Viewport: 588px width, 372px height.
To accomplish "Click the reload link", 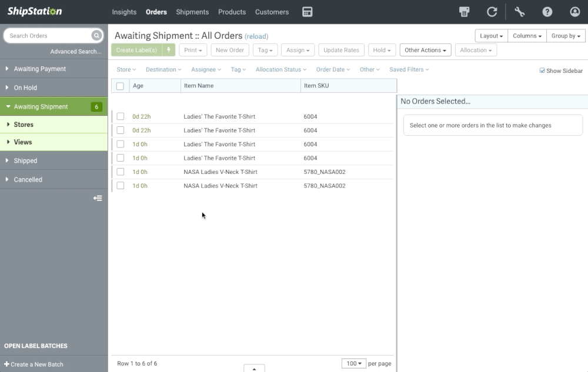I will tap(256, 36).
